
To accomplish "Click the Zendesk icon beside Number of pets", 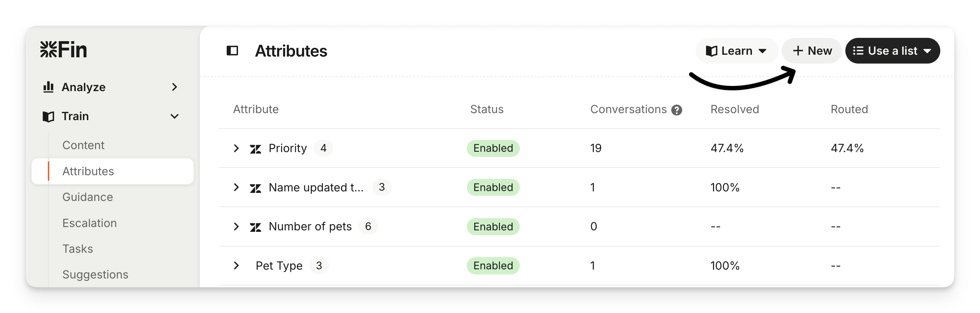I will point(255,227).
